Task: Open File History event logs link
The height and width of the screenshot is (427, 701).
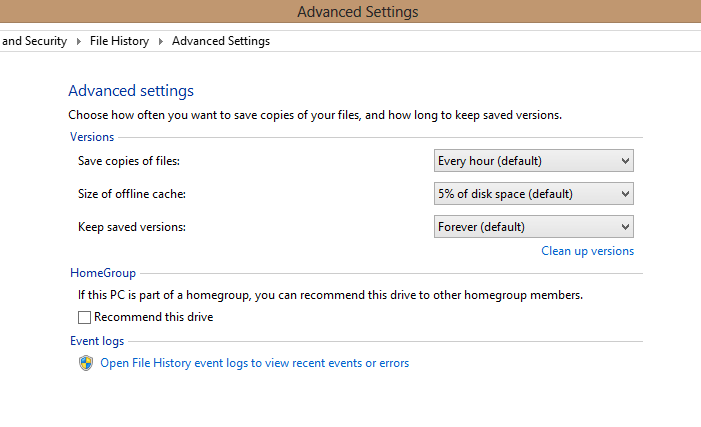Action: (x=254, y=363)
